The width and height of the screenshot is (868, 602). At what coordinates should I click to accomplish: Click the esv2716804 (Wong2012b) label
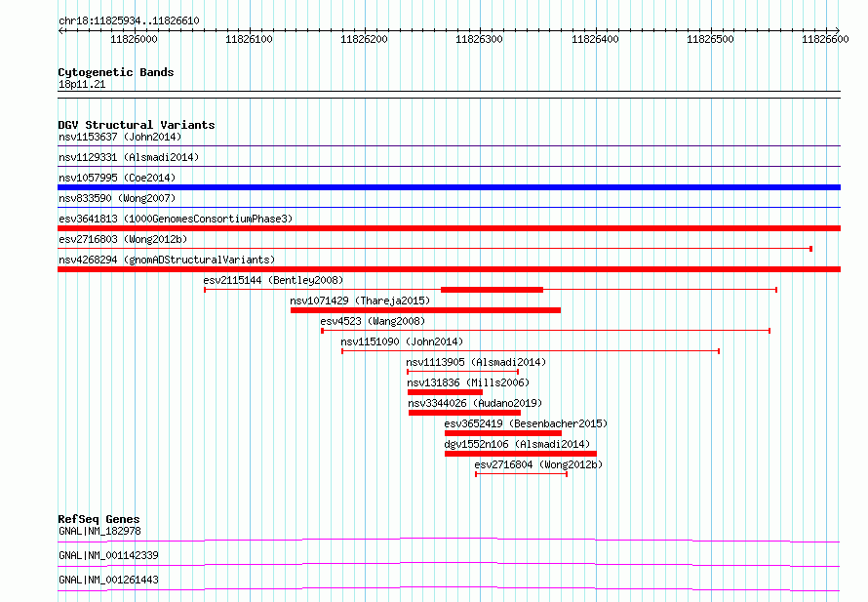click(x=538, y=464)
